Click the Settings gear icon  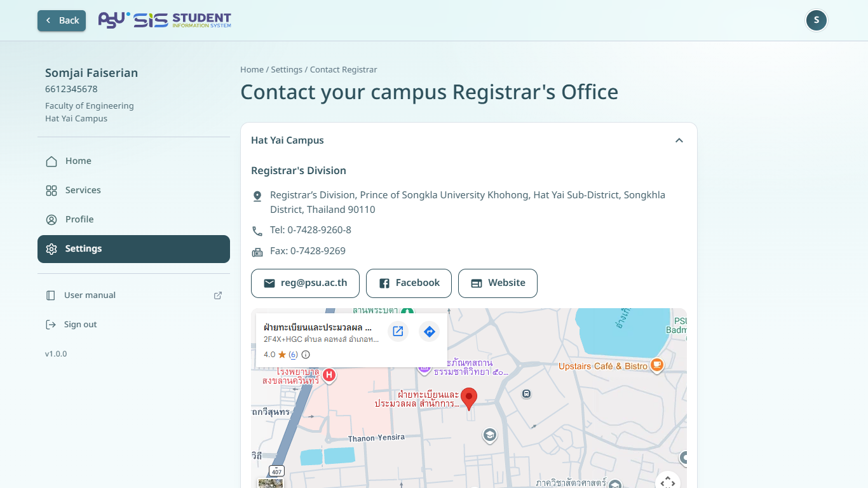point(51,249)
